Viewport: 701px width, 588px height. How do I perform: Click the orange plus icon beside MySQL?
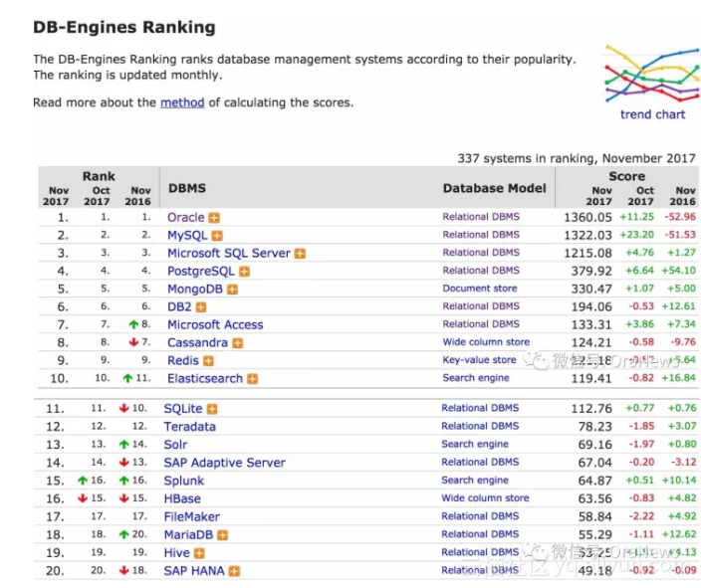point(217,236)
